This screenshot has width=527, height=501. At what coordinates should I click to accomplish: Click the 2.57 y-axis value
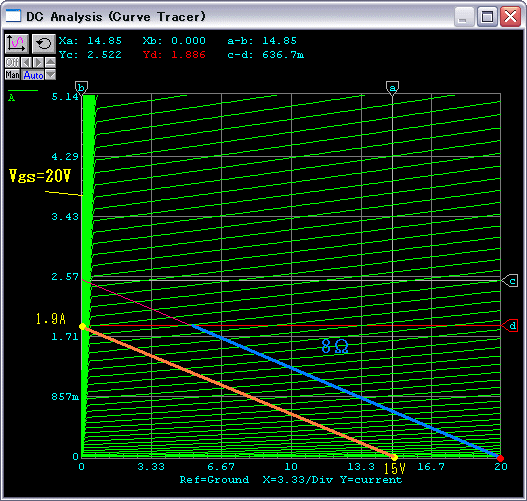(x=65, y=277)
